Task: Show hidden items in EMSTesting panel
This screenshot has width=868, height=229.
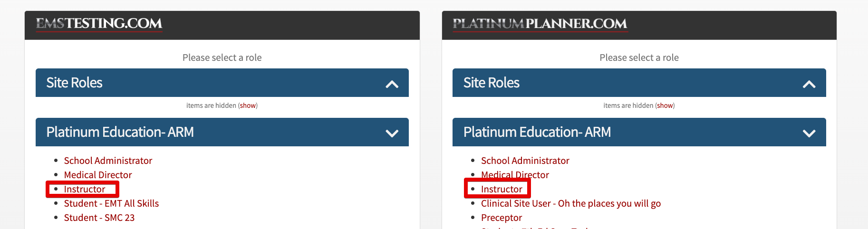Action: [248, 105]
